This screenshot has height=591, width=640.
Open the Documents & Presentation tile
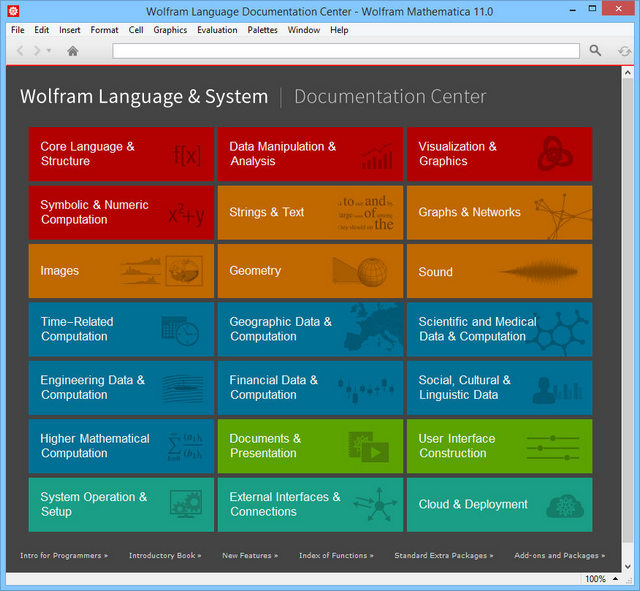[x=310, y=446]
